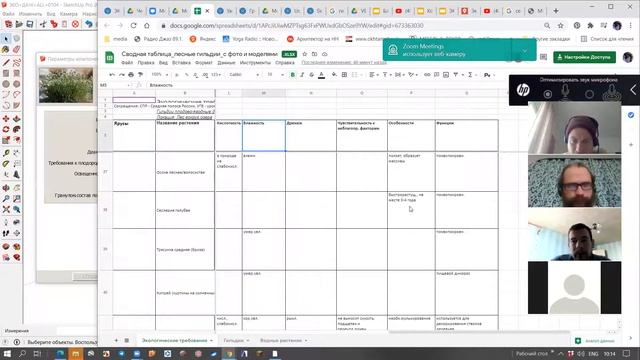
Task: Toggle bold formatting
Action: 292,75
